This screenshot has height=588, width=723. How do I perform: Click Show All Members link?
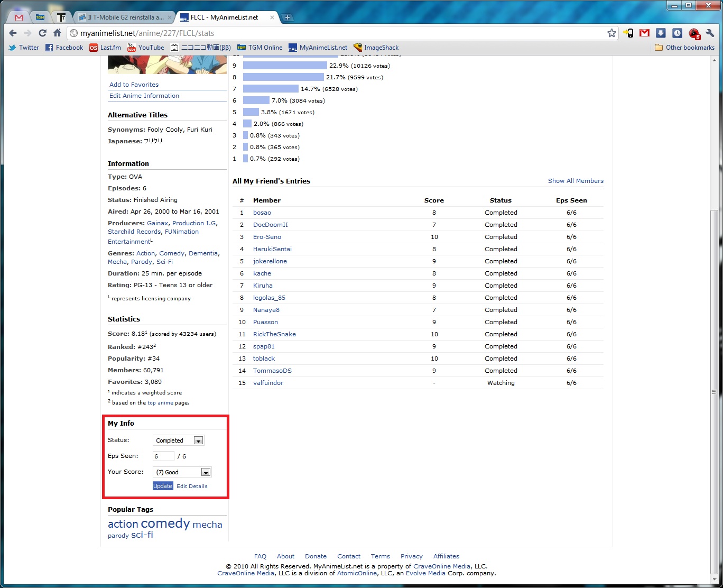pos(576,181)
